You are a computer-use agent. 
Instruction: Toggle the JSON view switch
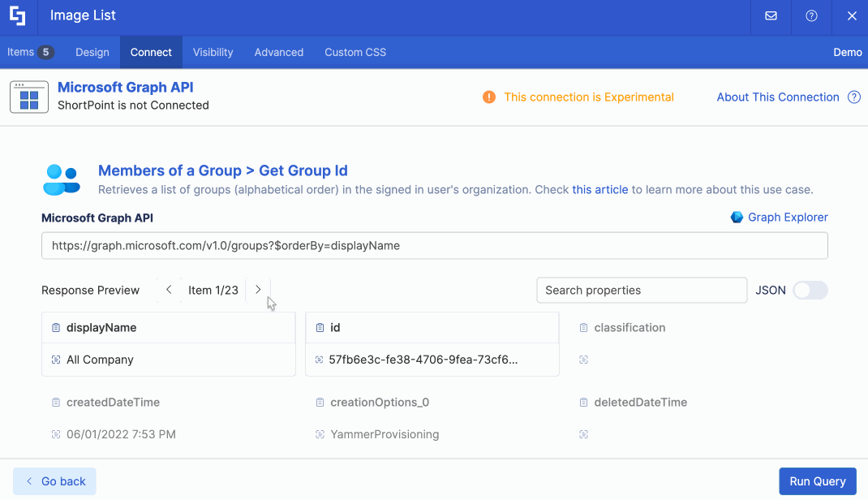click(x=810, y=290)
